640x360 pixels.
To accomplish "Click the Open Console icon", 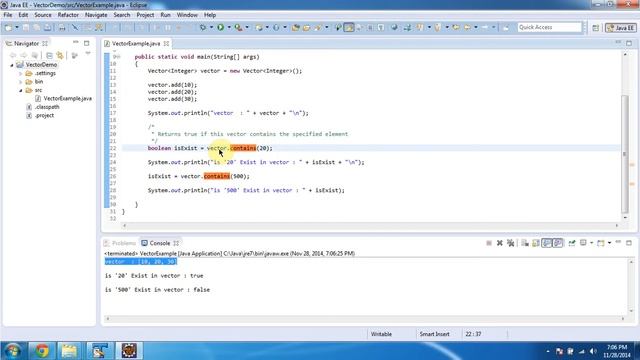I will click(x=600, y=243).
